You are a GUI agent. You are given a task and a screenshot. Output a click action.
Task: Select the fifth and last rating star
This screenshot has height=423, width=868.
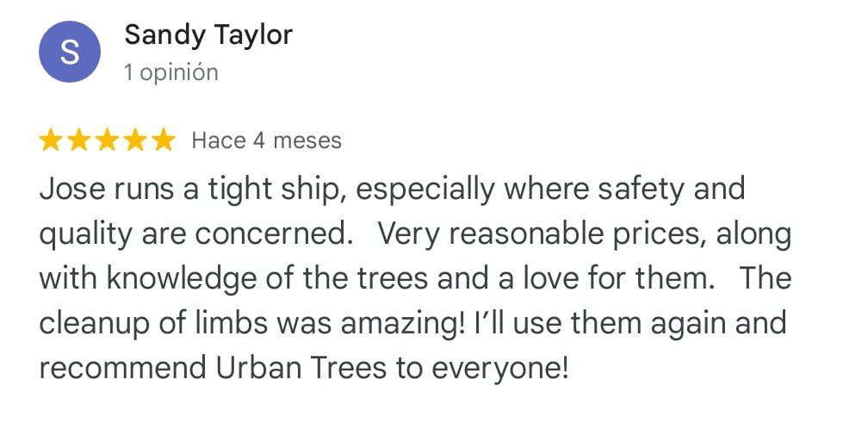click(162, 140)
